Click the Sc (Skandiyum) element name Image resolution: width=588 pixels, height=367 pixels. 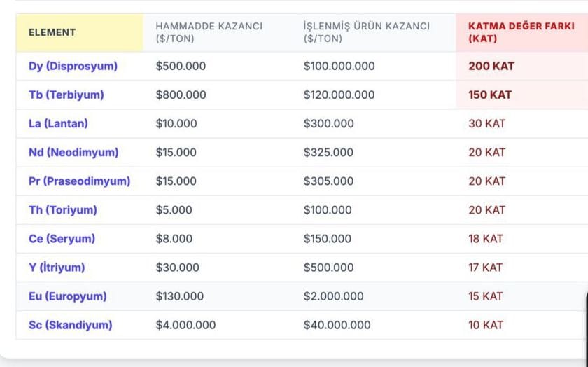pyautogui.click(x=70, y=325)
